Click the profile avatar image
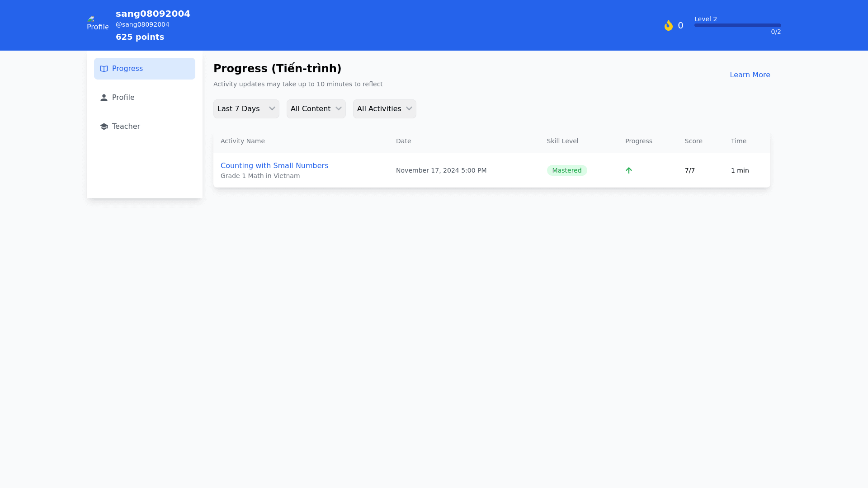The width and height of the screenshot is (868, 488). (97, 23)
